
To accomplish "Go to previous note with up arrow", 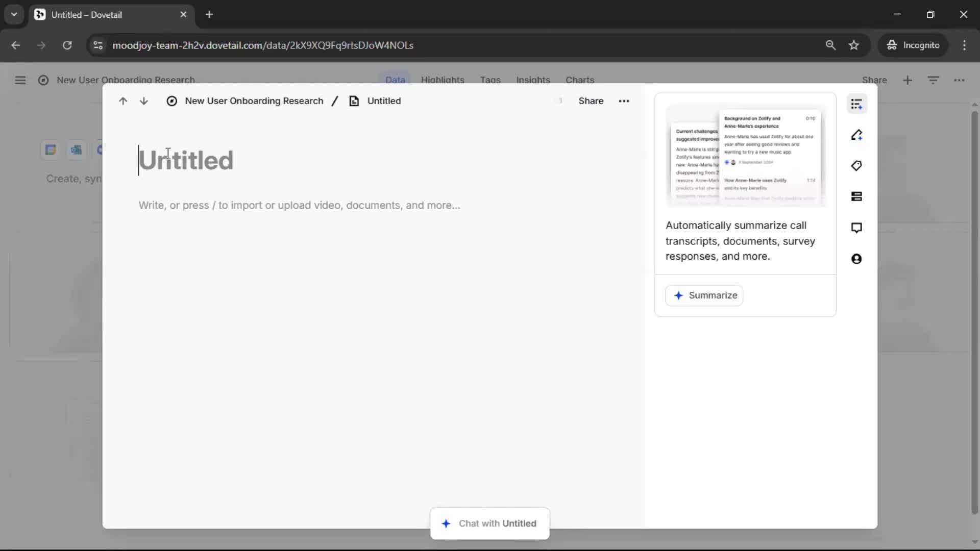I will click(x=123, y=101).
